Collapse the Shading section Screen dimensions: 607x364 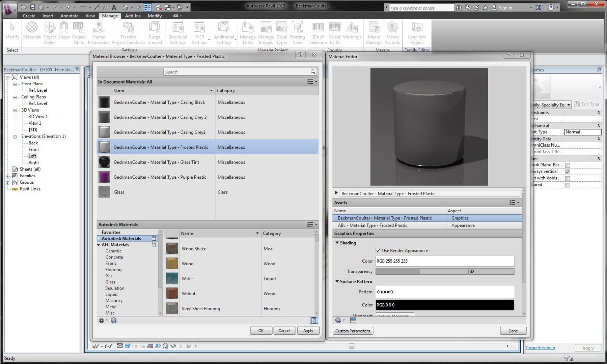[337, 243]
